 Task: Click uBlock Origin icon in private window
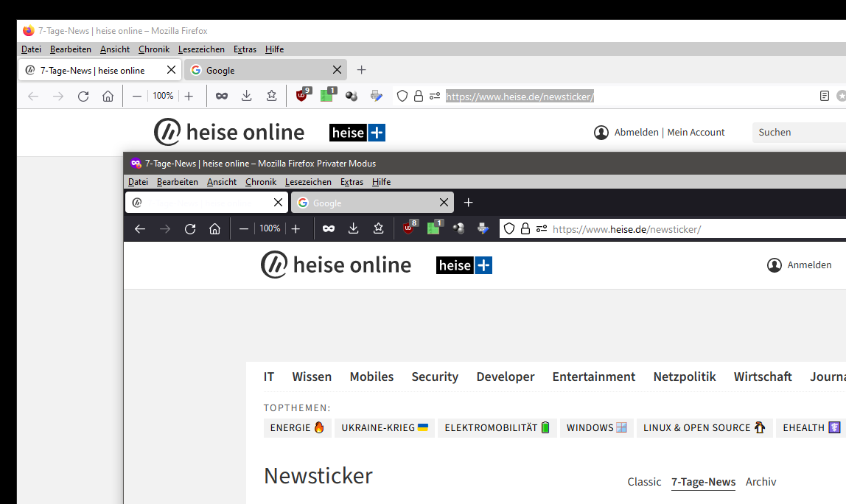tap(409, 228)
